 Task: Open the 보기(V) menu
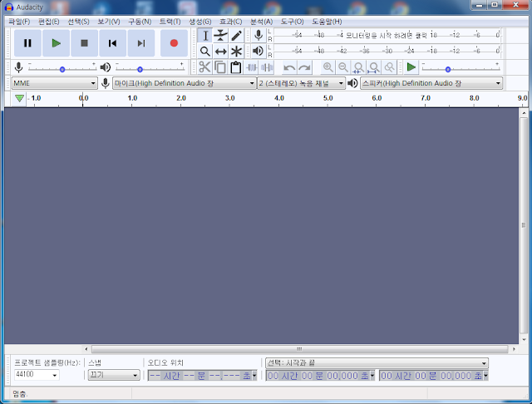pyautogui.click(x=109, y=22)
